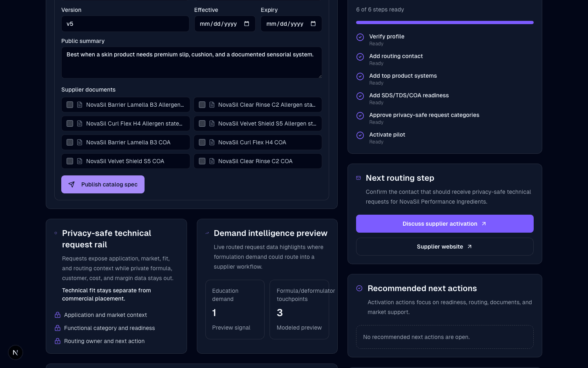This screenshot has width=588, height=368.
Task: Open the Effective date calendar picker
Action: (247, 24)
